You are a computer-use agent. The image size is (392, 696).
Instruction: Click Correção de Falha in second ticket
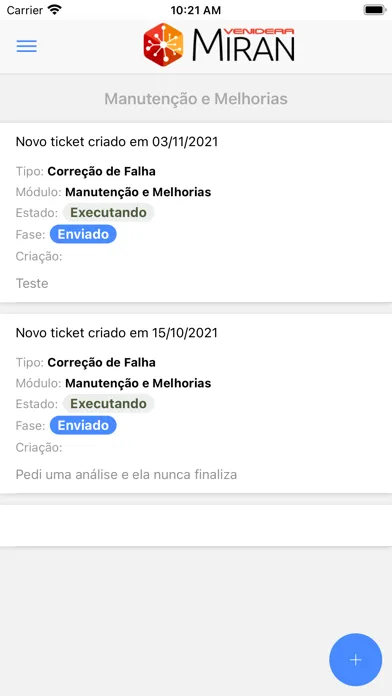point(102,362)
